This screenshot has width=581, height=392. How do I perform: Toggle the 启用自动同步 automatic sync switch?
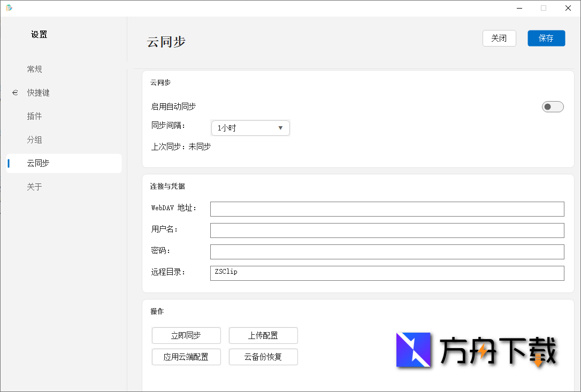552,106
